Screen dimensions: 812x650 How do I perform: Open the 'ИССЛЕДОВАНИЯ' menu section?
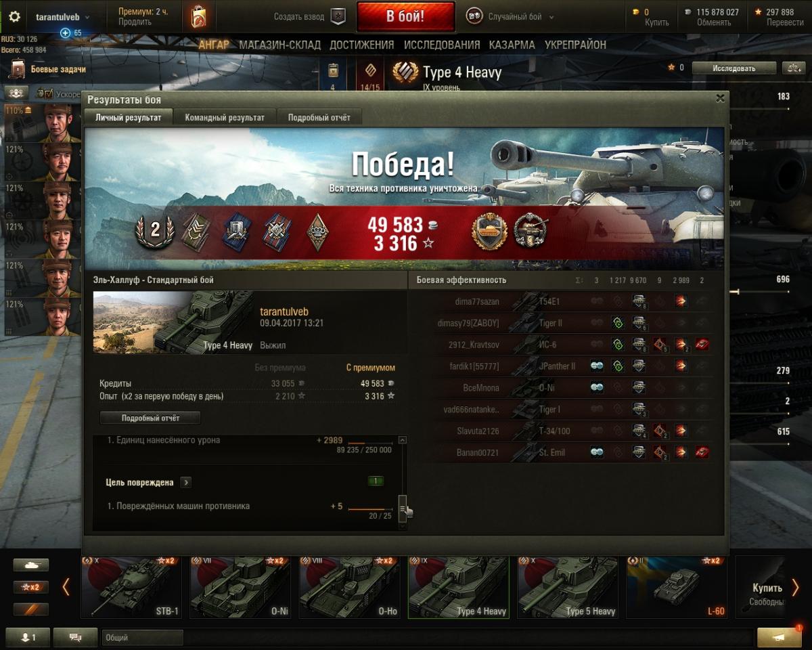click(x=442, y=45)
